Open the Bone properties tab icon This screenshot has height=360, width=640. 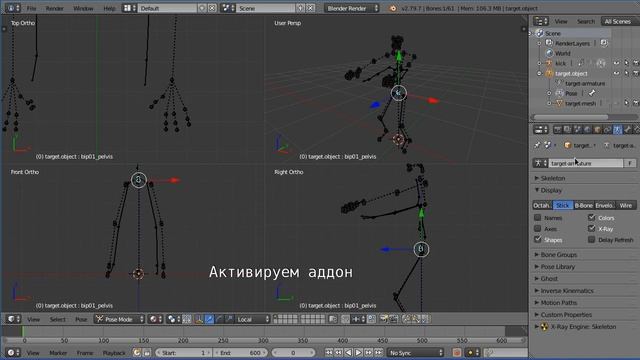tap(628, 130)
